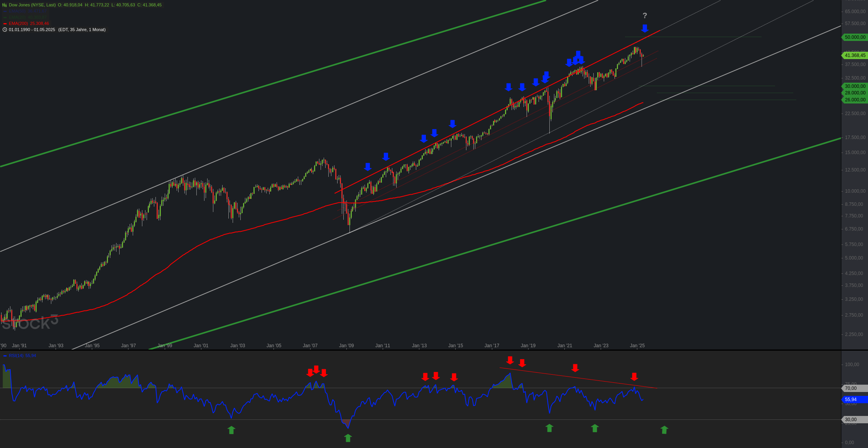Click the close value C: 41.368,45
868x448 pixels.
pyautogui.click(x=149, y=5)
